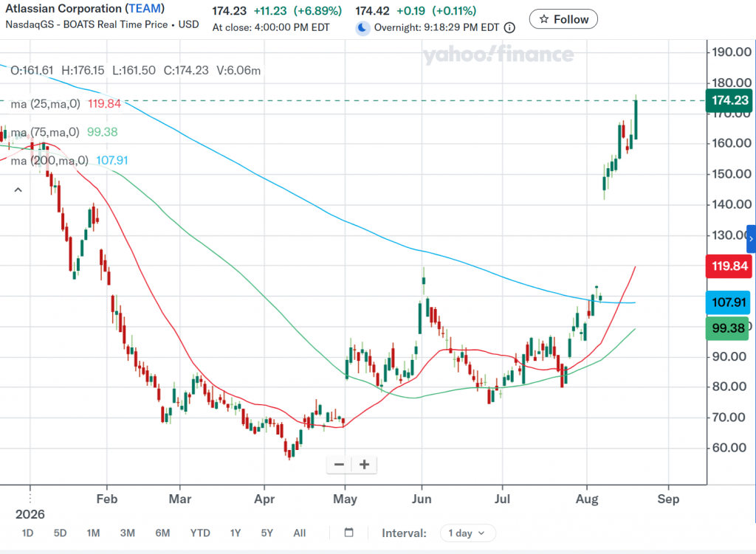Open the date range calendar icon
Viewport: 756px width, 554px height.
click(349, 533)
